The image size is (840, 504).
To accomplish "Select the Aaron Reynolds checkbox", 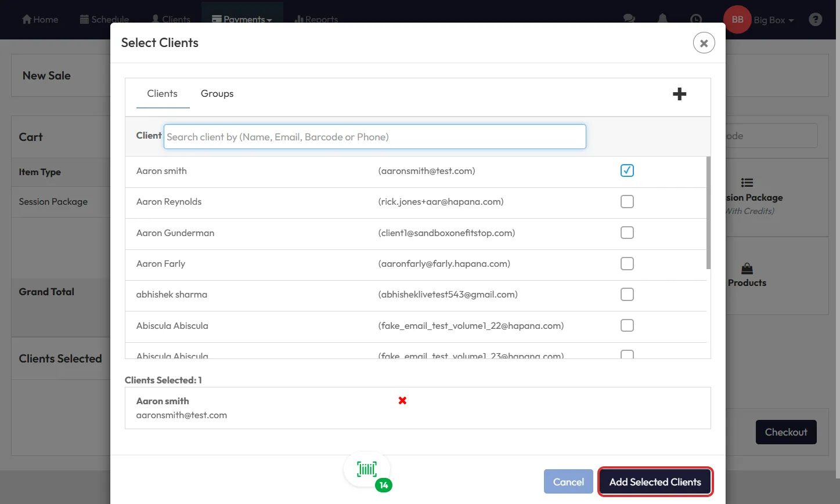I will 627,202.
